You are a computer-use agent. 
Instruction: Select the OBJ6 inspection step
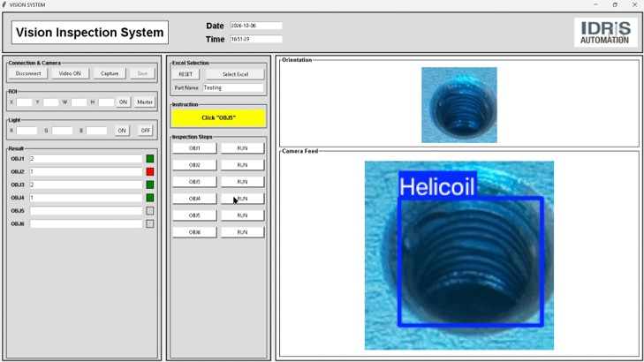coord(194,232)
